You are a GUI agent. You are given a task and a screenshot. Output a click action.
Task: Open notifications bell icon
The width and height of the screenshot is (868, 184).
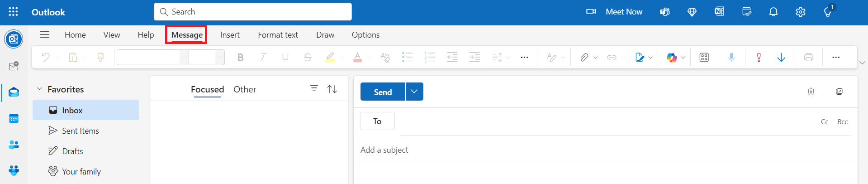click(773, 12)
